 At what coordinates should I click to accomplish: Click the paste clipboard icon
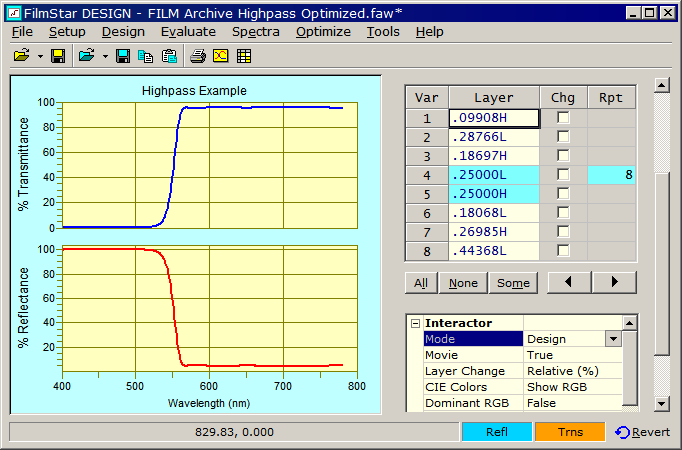tap(169, 56)
